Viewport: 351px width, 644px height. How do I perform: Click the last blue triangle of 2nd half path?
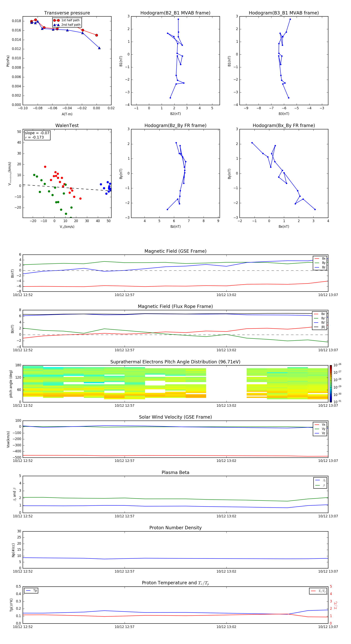point(99,48)
